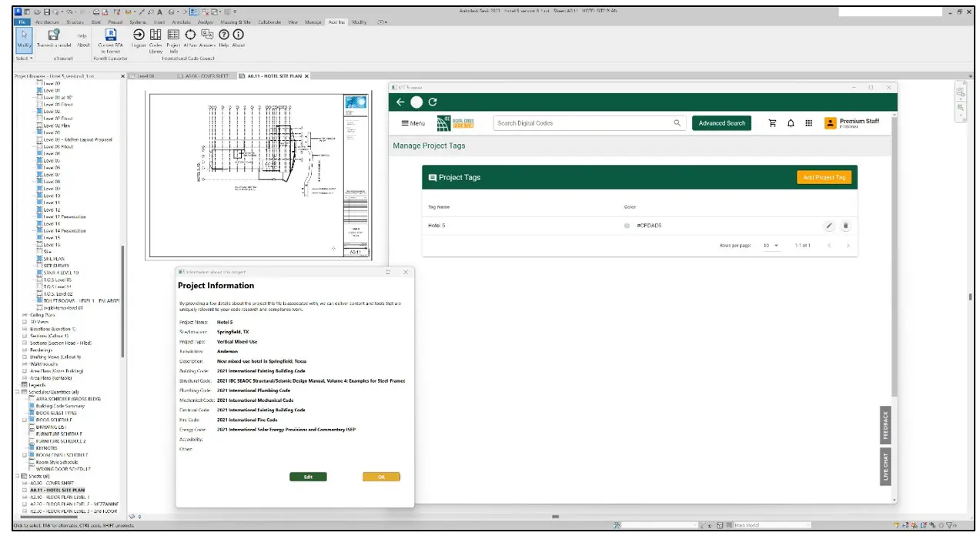This screenshot has width=980, height=536.
Task: Close the A0.11 - HOTEL SITE PLAN tab
Action: 306,76
